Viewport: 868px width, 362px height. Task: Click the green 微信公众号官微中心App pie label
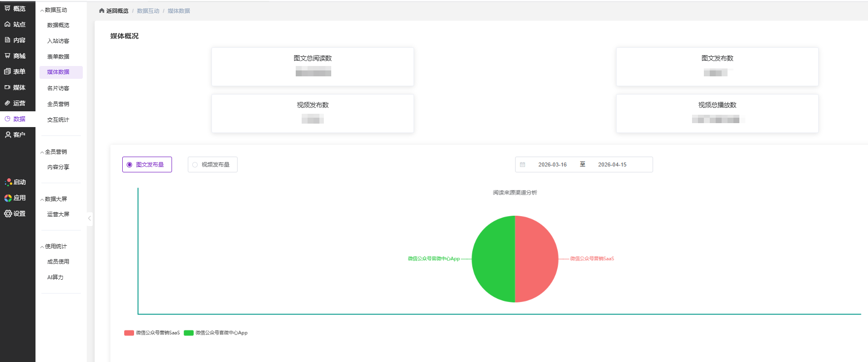pos(434,259)
